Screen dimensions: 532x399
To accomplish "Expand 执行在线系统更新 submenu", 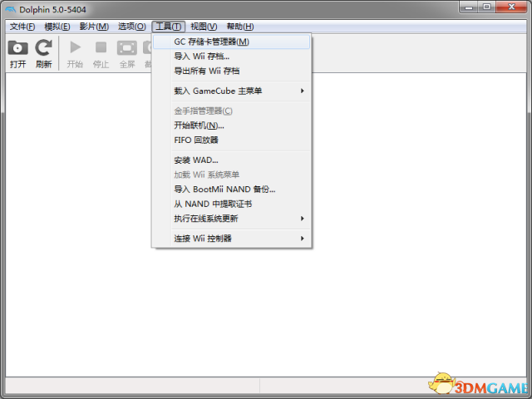I will [231, 219].
